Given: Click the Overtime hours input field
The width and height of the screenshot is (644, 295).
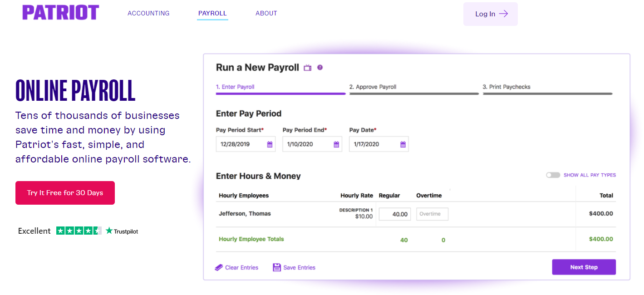Looking at the screenshot, I should pyautogui.click(x=432, y=214).
